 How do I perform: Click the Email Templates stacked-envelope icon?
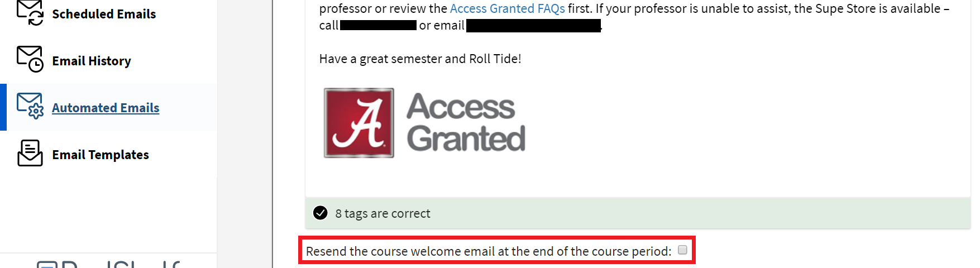coord(30,153)
